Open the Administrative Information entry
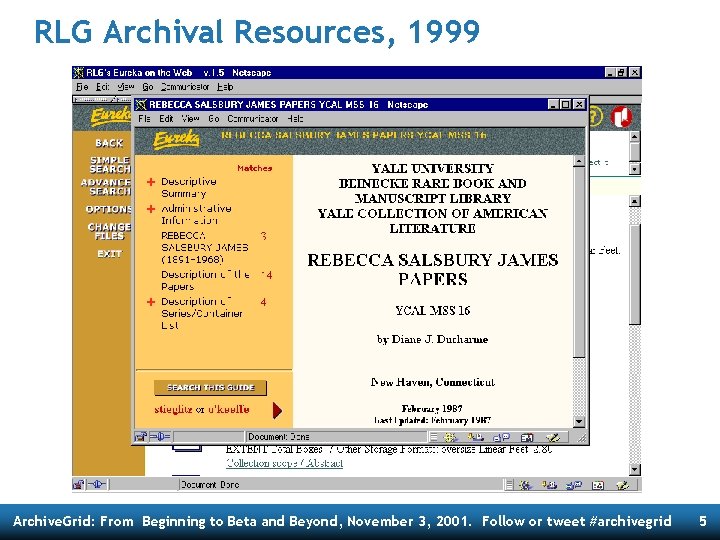Image resolution: width=720 pixels, height=540 pixels. pos(196,214)
